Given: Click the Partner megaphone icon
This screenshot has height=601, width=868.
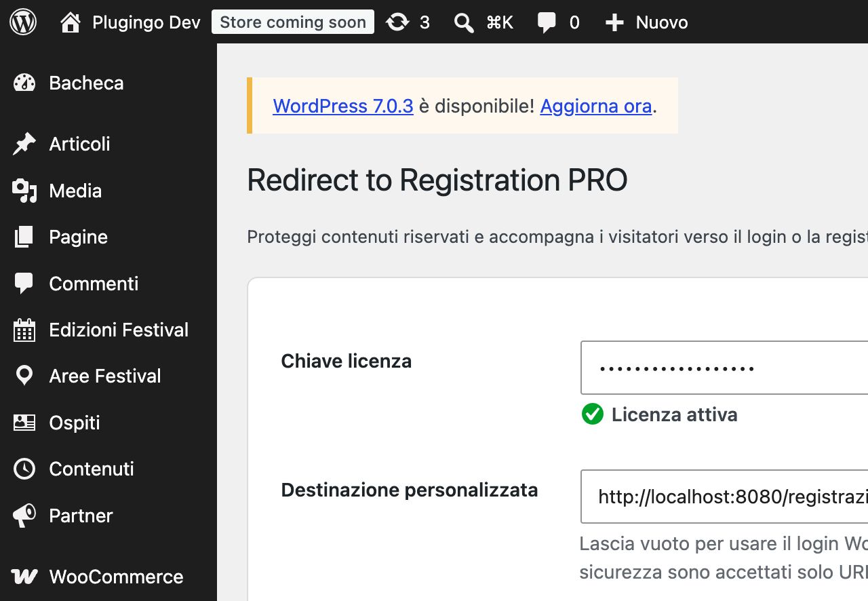Looking at the screenshot, I should (24, 516).
